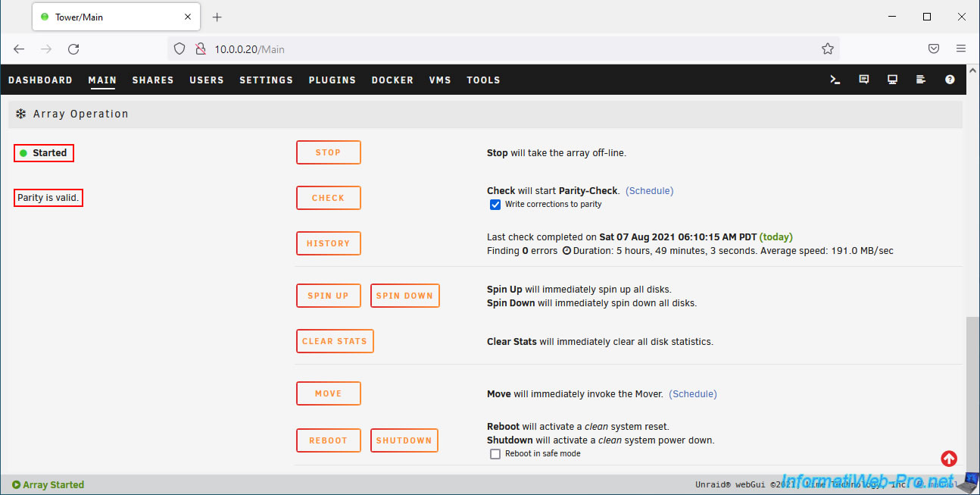The image size is (980, 495).
Task: Go to the Dashboard tab
Action: coord(40,80)
